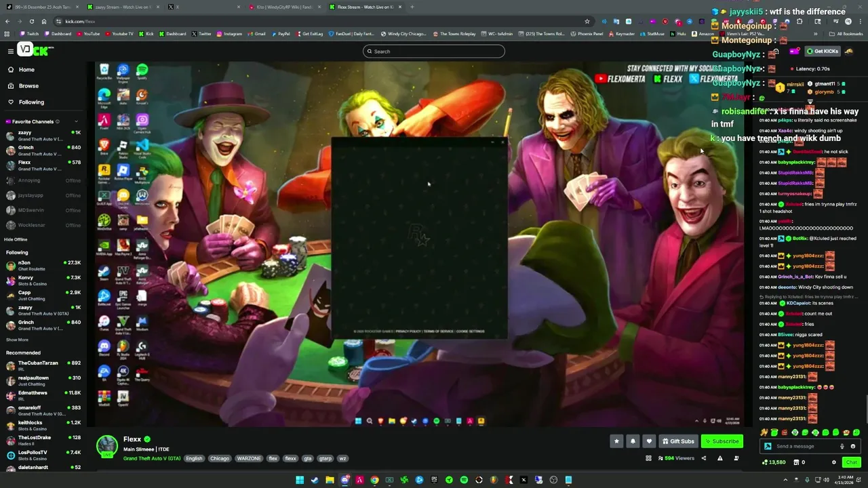Open the PayPal bookmark
Image resolution: width=868 pixels, height=488 pixels.
281,33
